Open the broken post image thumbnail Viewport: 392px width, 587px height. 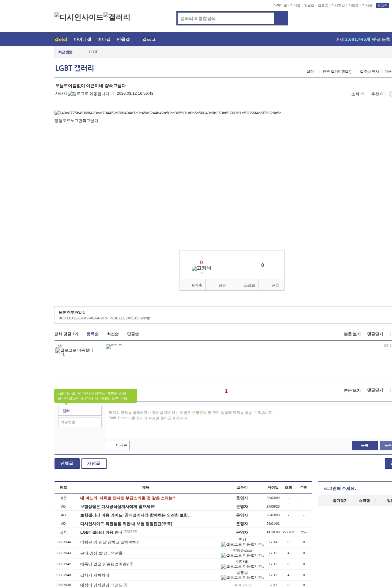point(168,113)
